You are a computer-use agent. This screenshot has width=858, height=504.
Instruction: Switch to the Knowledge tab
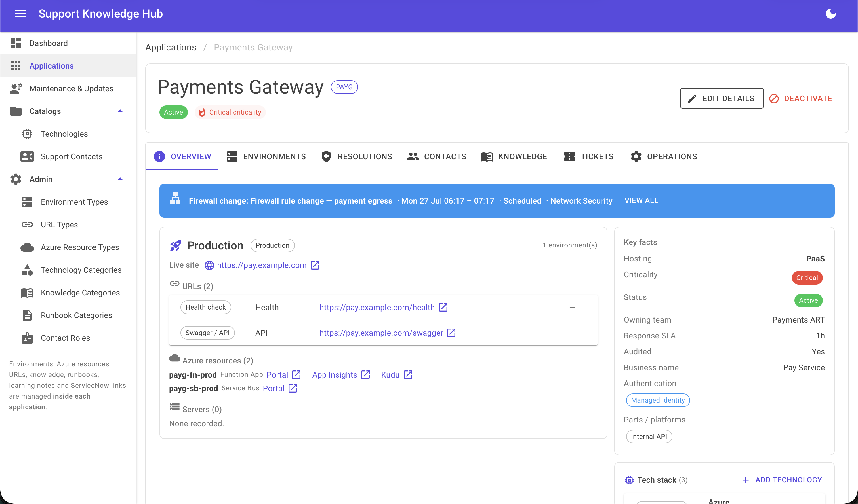coord(514,156)
